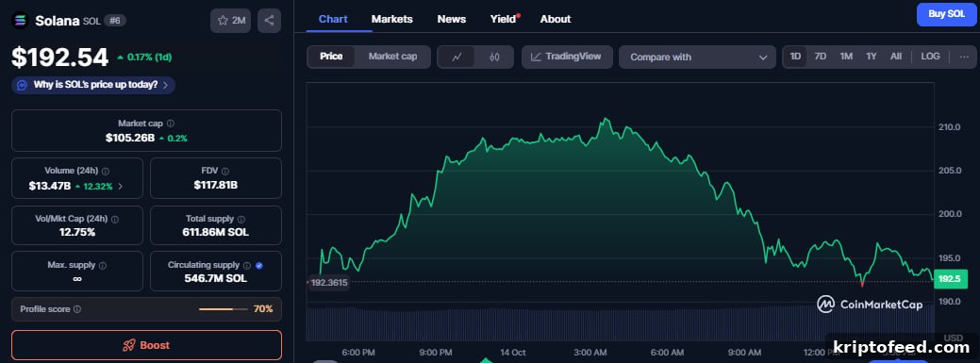
Task: Click rocket icon on Boost button
Action: (129, 345)
